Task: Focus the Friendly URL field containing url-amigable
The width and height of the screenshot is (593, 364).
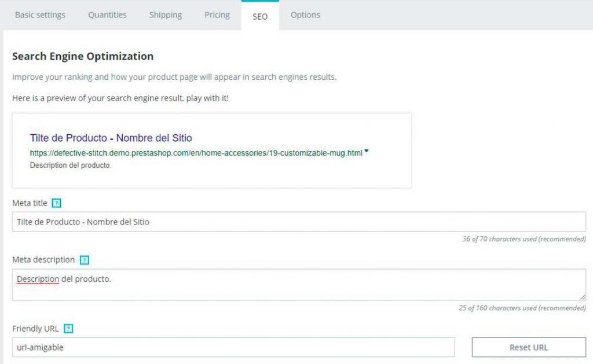Action: click(x=233, y=347)
